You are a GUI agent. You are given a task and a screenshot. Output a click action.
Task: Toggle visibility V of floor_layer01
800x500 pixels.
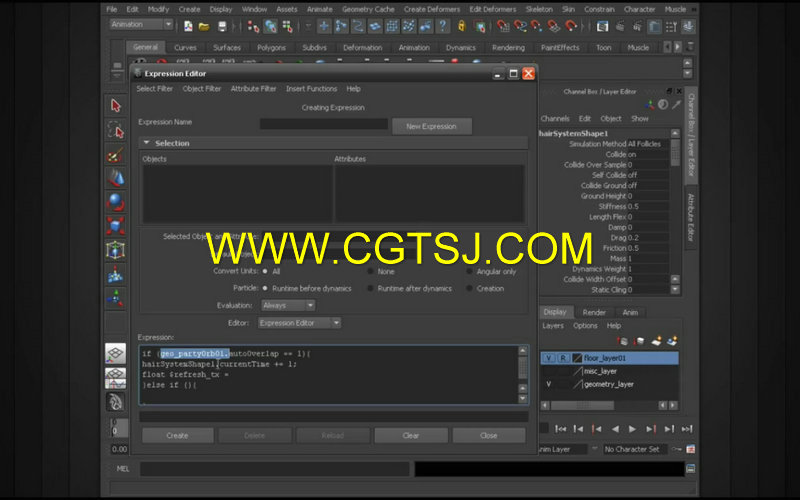click(548, 358)
